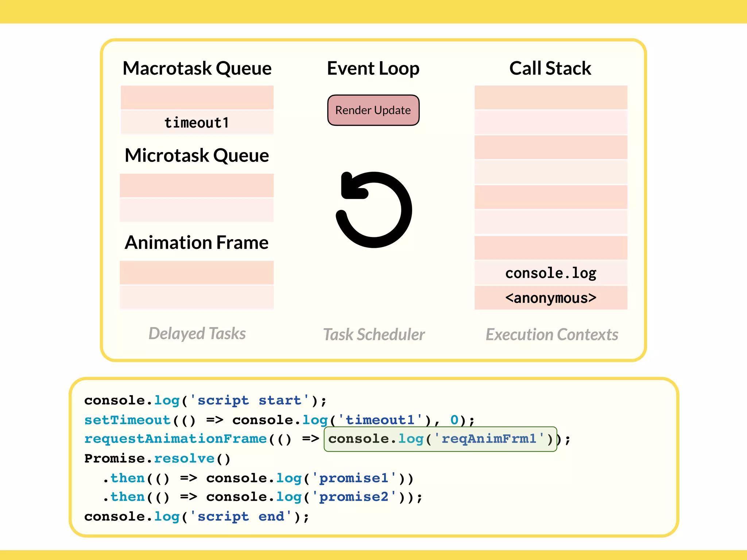Screen dimensions: 747x560
Task: Click the Task Scheduler caption
Action: click(374, 335)
